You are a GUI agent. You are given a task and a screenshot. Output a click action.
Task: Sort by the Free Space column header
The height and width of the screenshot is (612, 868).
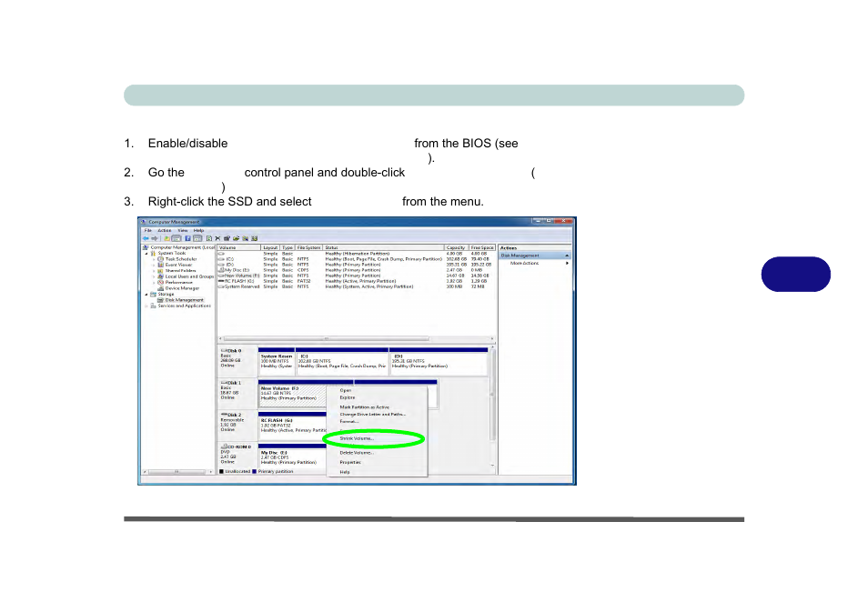[x=482, y=248]
